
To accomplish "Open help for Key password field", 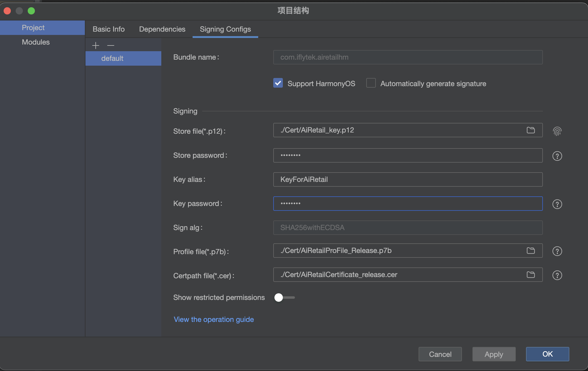I will (557, 204).
